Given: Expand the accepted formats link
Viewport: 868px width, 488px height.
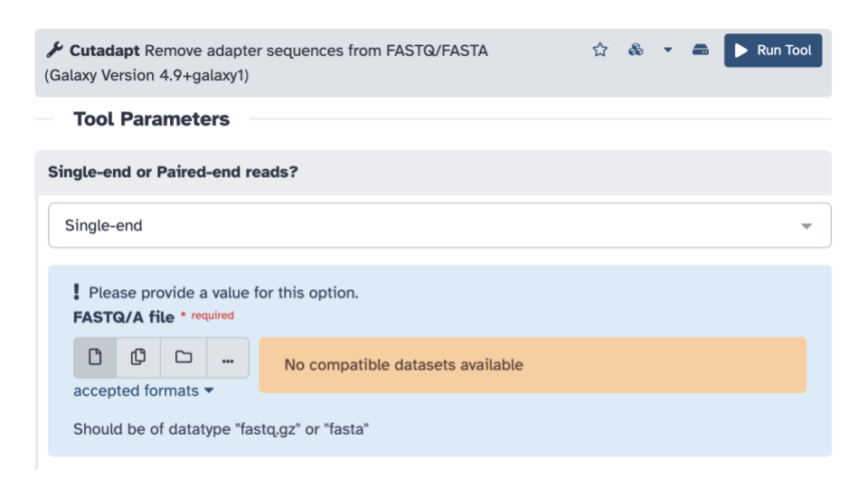Looking at the screenshot, I should point(144,390).
